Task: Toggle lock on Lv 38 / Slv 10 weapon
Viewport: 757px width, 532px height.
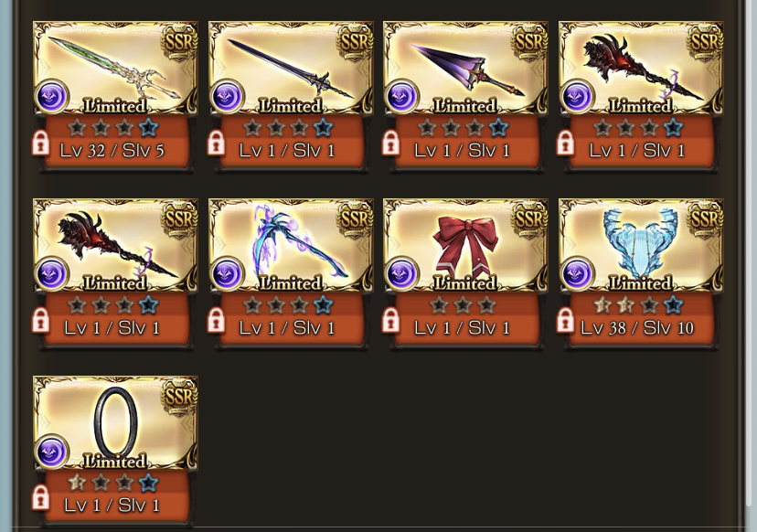Action: (565, 321)
